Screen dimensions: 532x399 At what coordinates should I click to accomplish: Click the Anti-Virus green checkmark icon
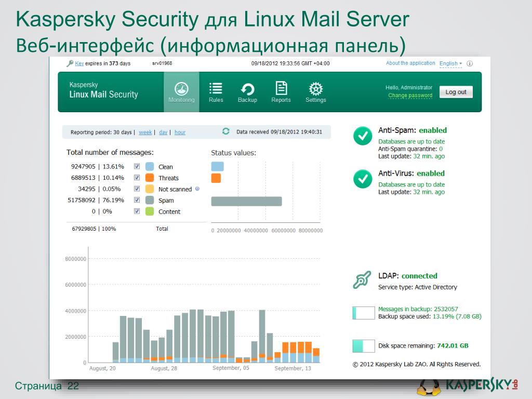(x=363, y=179)
